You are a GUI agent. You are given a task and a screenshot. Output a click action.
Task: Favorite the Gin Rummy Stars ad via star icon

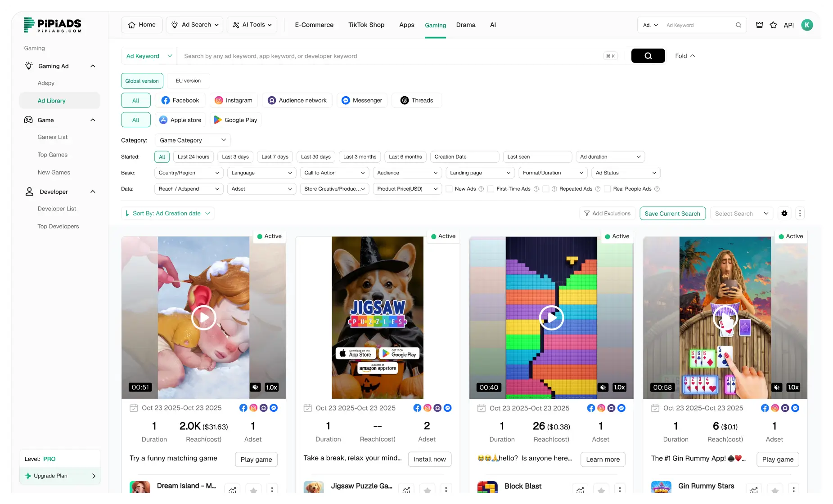775,490
